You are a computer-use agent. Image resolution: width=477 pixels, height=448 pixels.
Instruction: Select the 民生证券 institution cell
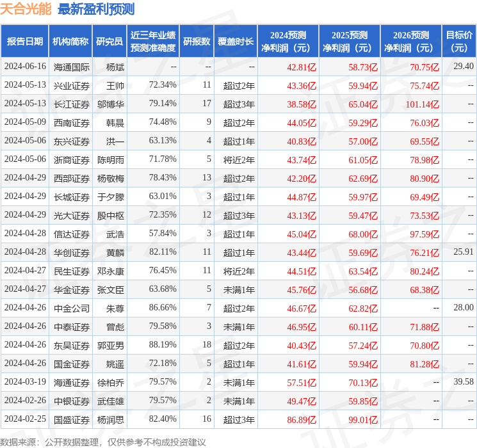tap(72, 271)
